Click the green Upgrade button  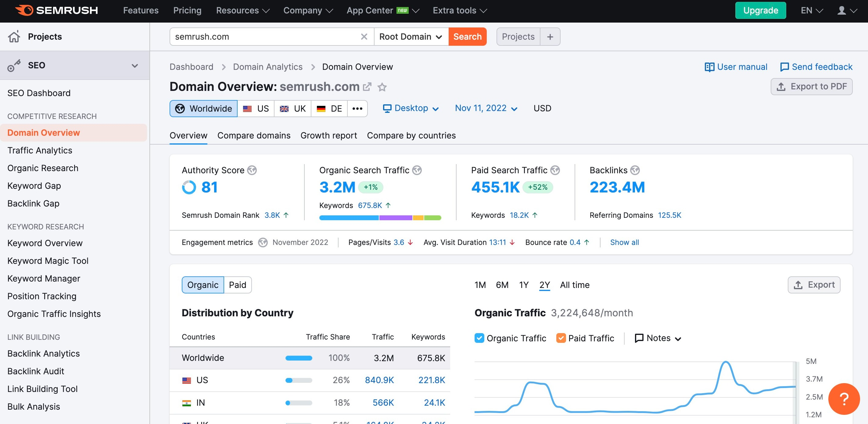coord(761,10)
